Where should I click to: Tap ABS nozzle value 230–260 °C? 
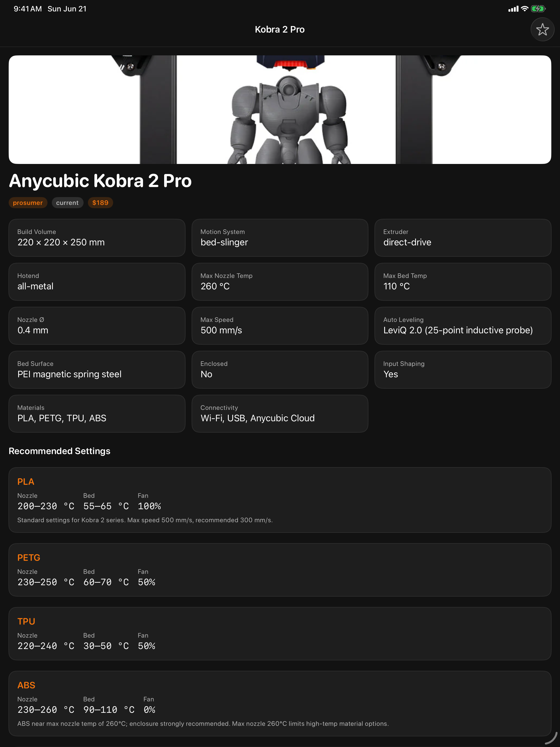(46, 710)
